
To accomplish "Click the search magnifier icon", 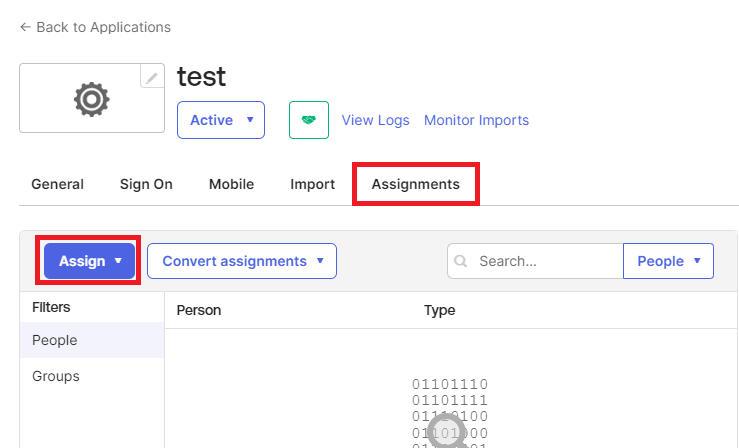I will click(x=461, y=261).
